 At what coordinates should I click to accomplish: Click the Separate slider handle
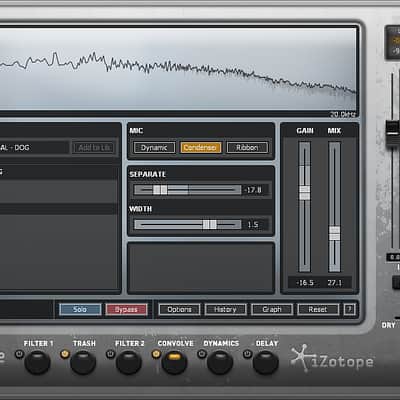pyautogui.click(x=160, y=190)
